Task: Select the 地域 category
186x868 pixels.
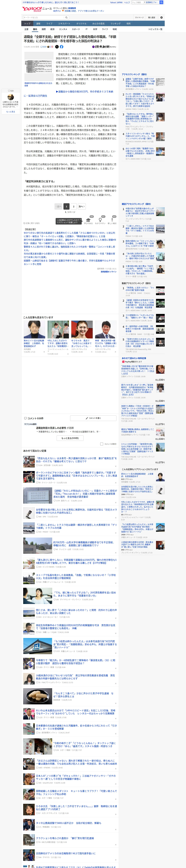Action: coord(115,29)
